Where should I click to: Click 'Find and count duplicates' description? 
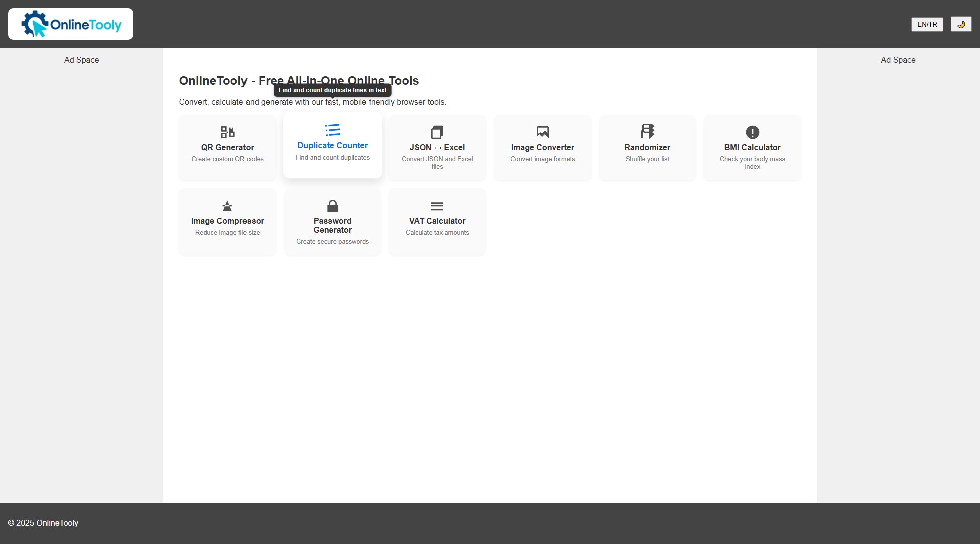tap(333, 158)
